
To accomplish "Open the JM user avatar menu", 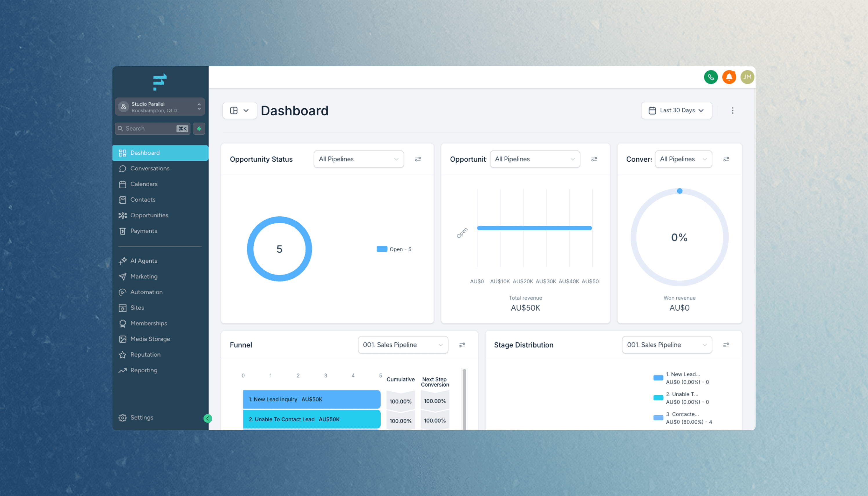I will point(747,77).
